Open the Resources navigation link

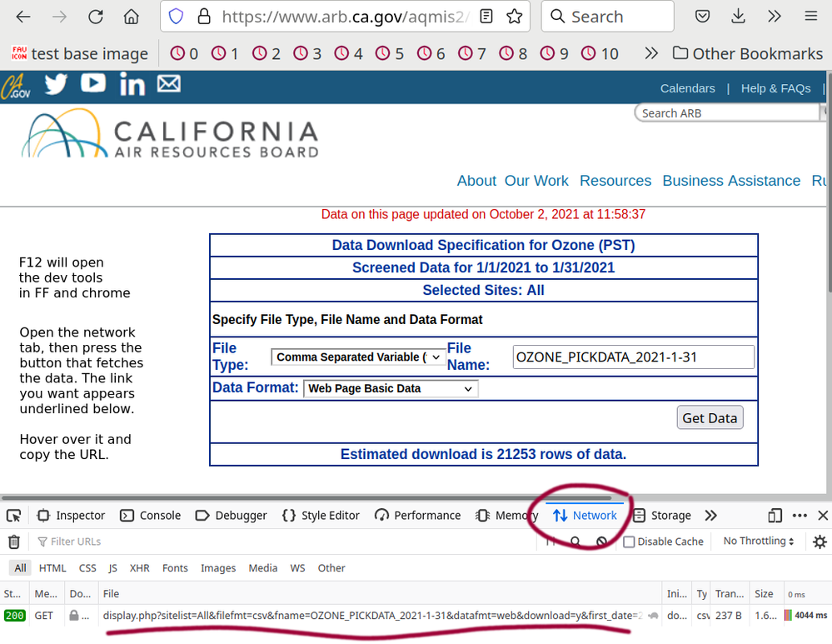(x=615, y=181)
